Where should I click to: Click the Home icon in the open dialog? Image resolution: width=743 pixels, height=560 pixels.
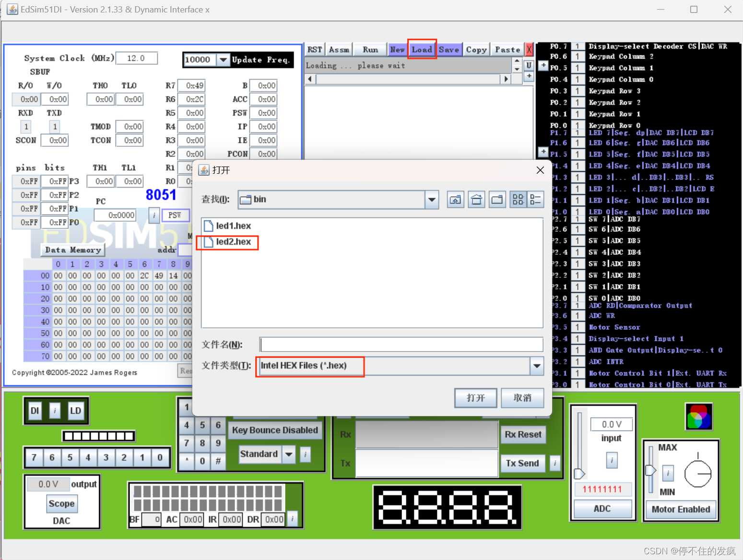click(476, 199)
